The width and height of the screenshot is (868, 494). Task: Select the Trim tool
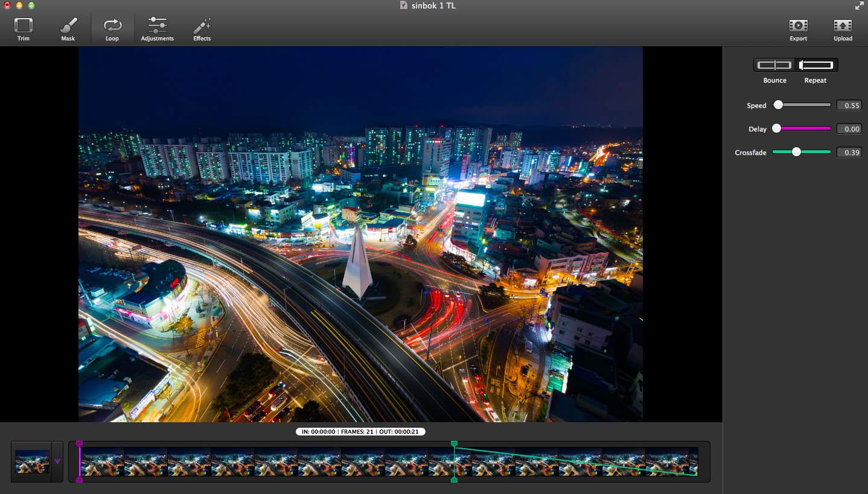coord(24,27)
